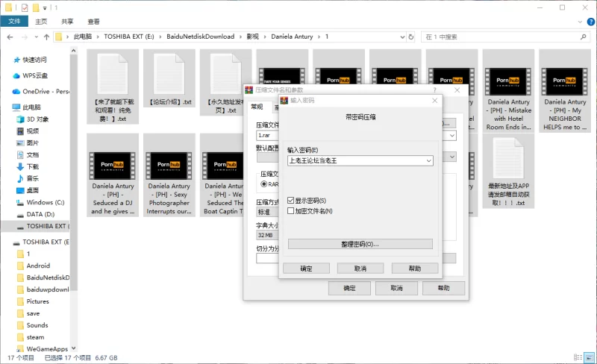Switch to the 查看 ribbon tab

pyautogui.click(x=93, y=22)
